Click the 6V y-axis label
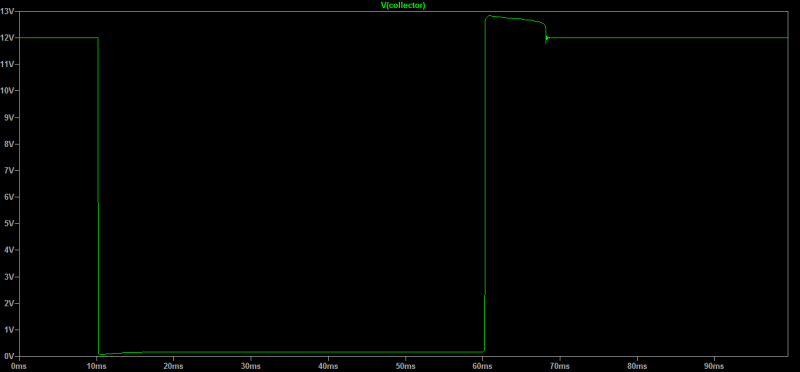 (x=9, y=197)
